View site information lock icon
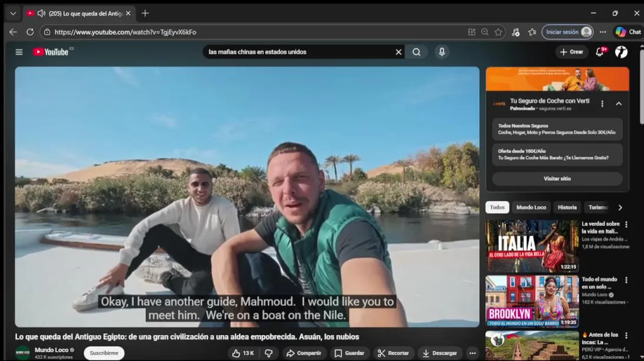Image resolution: width=644 pixels, height=361 pixels. coord(47,32)
